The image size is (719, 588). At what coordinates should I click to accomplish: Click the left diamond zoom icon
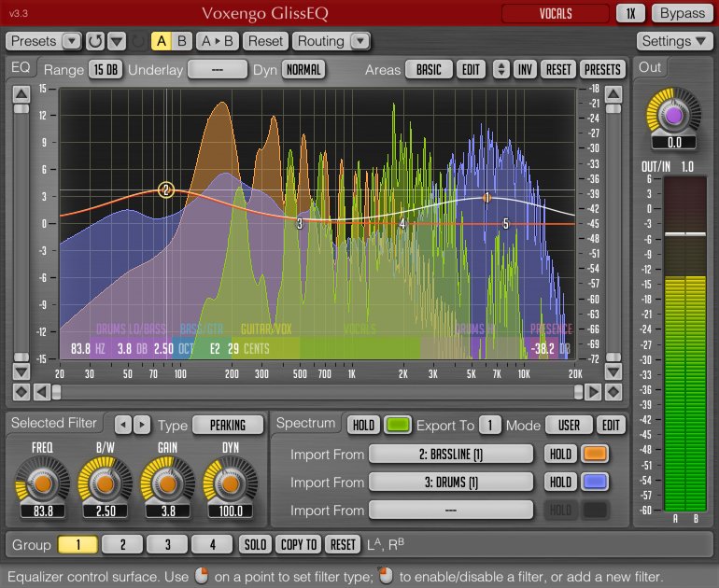click(21, 392)
